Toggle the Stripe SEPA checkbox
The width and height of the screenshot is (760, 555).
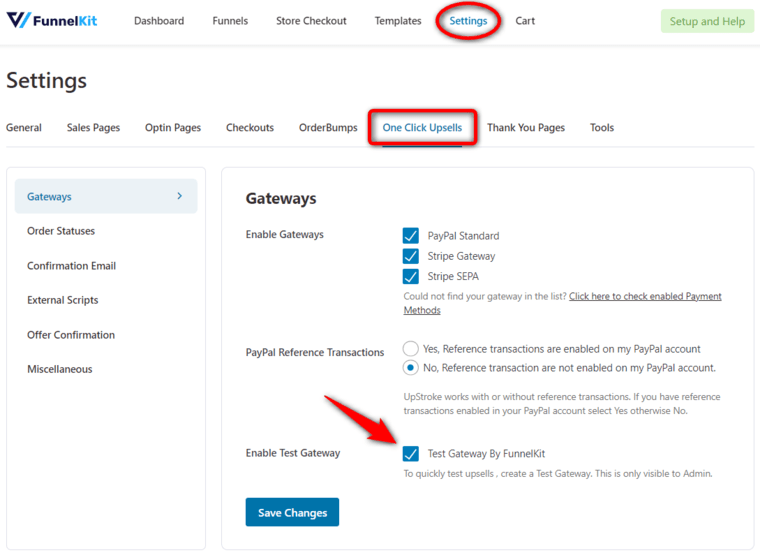(411, 276)
